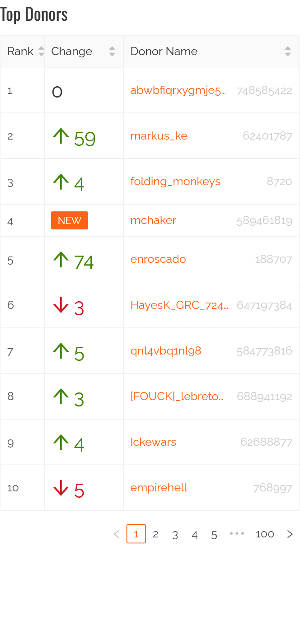
Task: Open Ickewars donor page
Action: point(153,442)
